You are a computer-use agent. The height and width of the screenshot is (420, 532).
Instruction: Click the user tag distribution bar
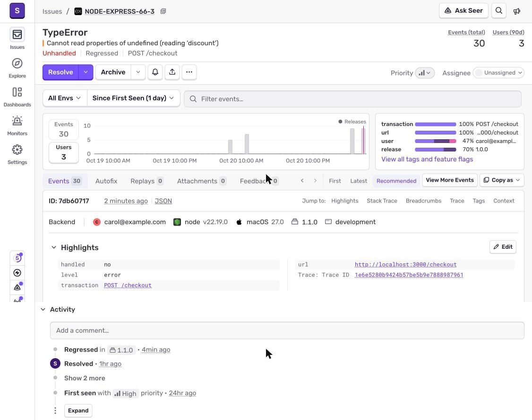pyautogui.click(x=435, y=141)
